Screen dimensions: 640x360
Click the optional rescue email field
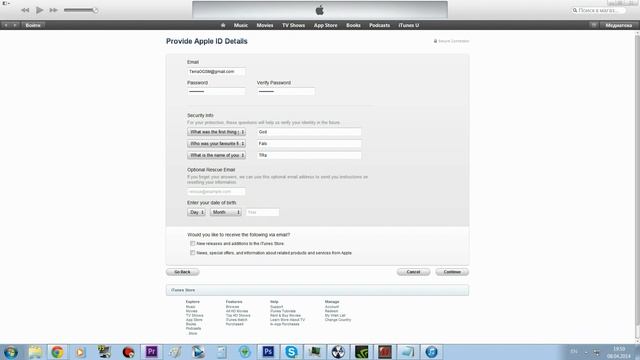[216, 191]
